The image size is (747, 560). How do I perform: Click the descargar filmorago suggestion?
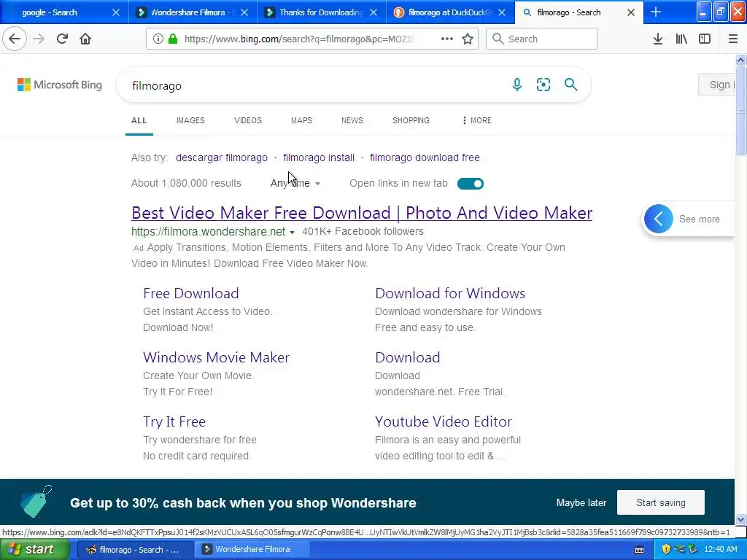[x=222, y=157]
